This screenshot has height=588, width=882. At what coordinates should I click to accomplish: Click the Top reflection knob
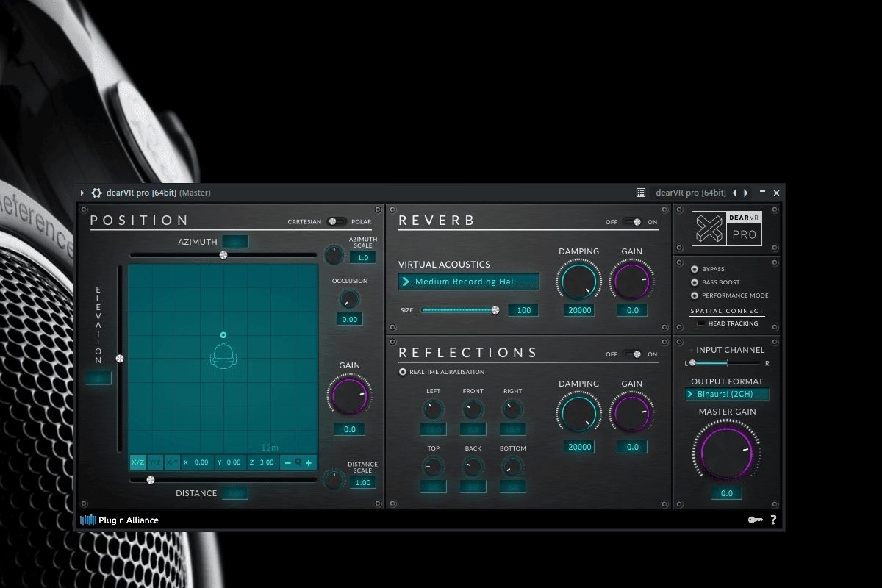(434, 466)
